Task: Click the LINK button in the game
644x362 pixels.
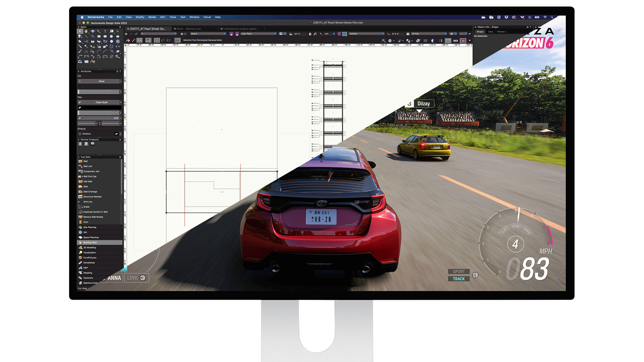Action: 137,278
